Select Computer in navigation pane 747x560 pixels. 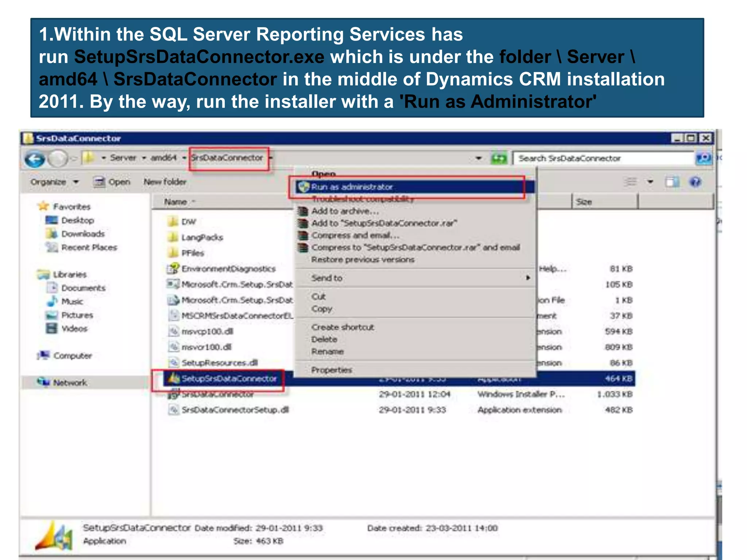tap(65, 355)
